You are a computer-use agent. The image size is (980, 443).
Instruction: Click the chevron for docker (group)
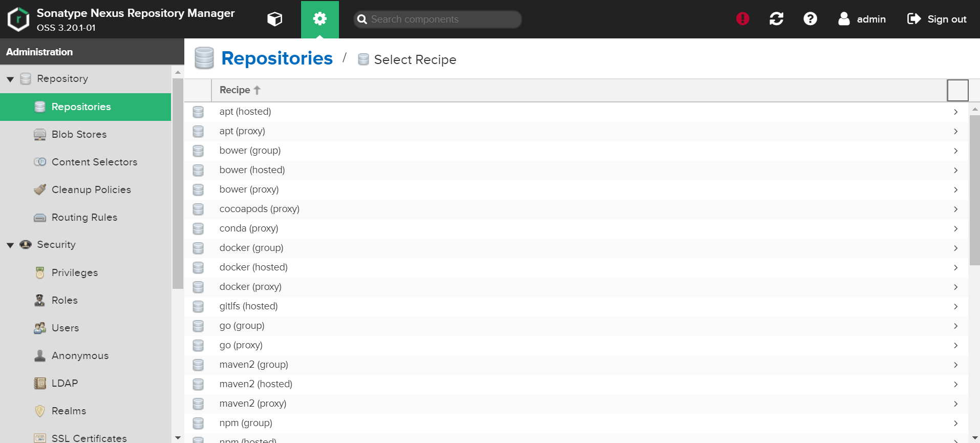click(x=955, y=248)
